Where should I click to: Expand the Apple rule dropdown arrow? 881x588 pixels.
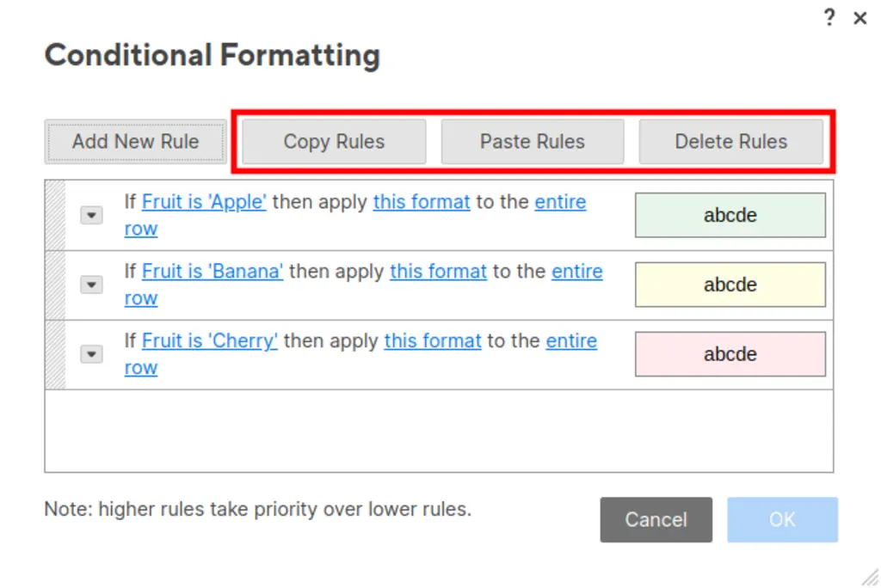(x=91, y=215)
